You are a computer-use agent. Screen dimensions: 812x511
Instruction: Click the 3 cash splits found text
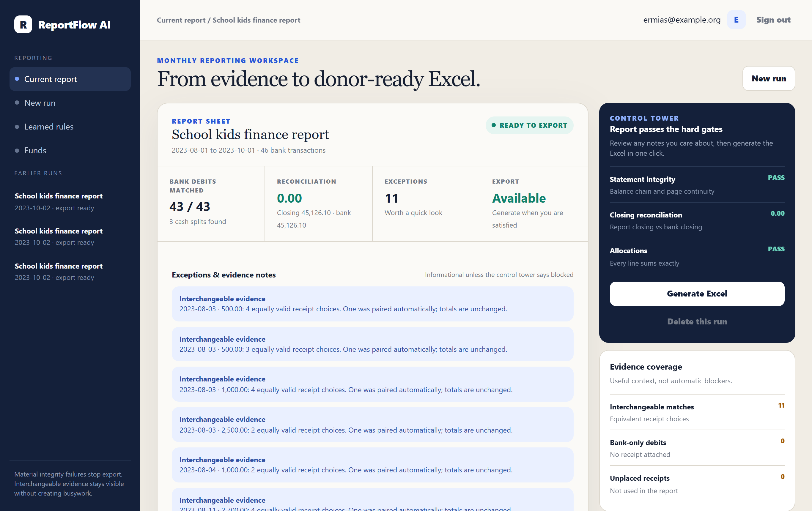[198, 221]
